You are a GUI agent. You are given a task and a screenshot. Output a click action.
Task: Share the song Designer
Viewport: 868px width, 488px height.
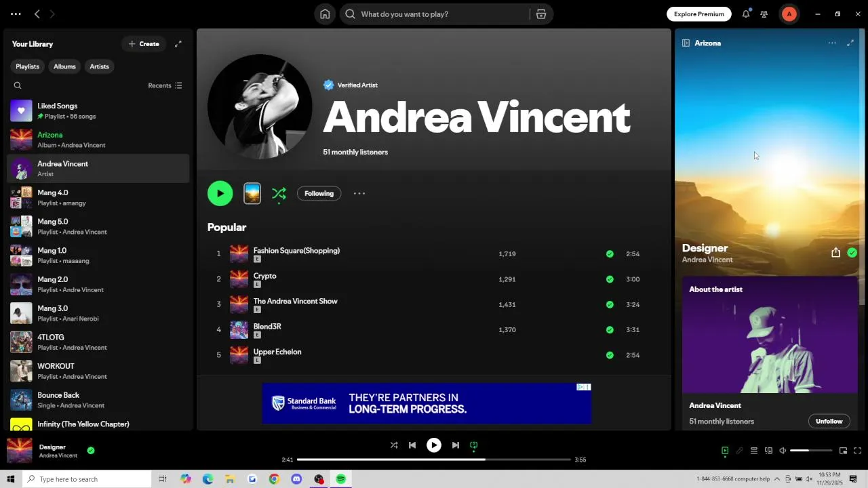[835, 253]
